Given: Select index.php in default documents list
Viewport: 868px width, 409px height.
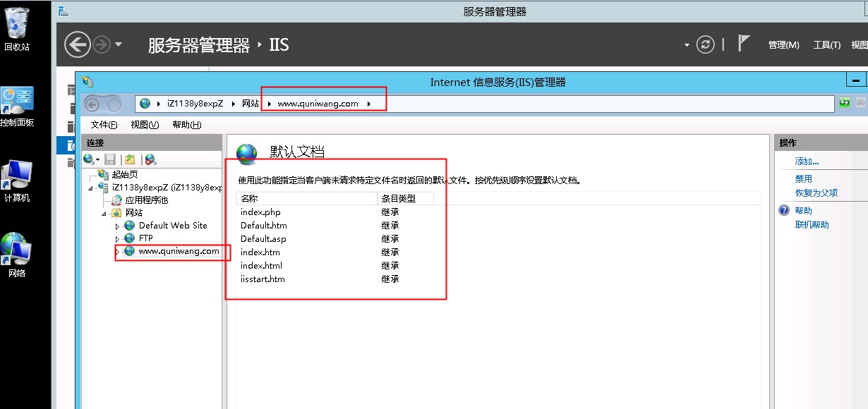Looking at the screenshot, I should click(260, 212).
